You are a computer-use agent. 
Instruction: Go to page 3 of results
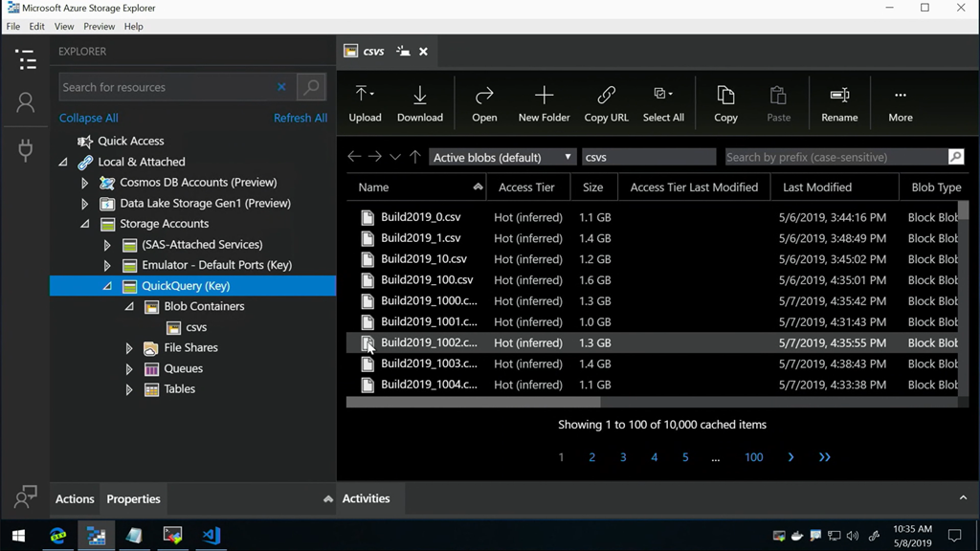[623, 457]
